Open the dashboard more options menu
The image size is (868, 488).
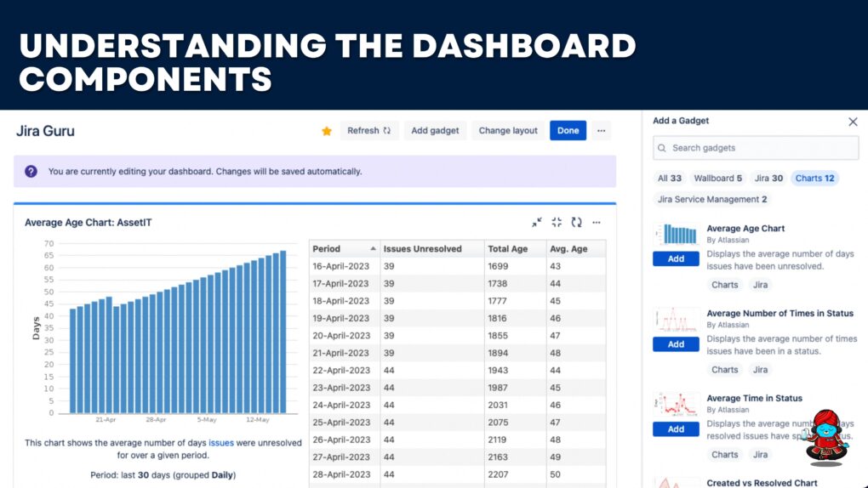601,131
